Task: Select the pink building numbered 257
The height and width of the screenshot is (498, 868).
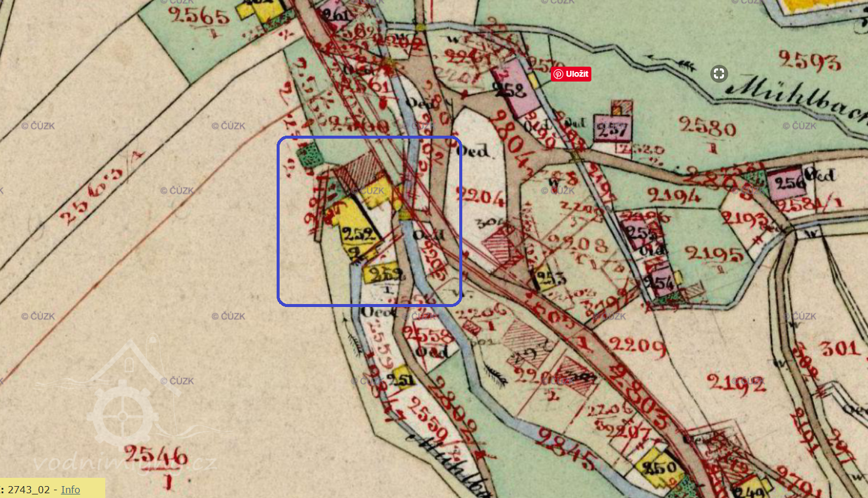Action: [x=612, y=129]
